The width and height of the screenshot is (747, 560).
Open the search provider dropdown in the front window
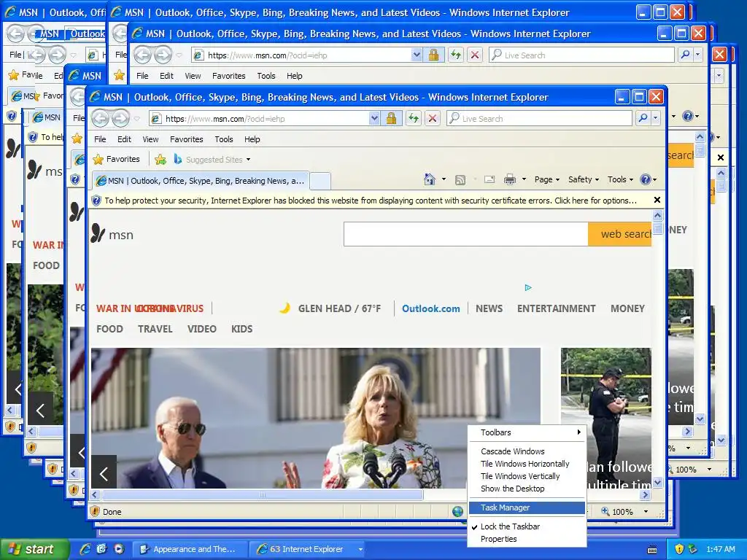(x=656, y=118)
